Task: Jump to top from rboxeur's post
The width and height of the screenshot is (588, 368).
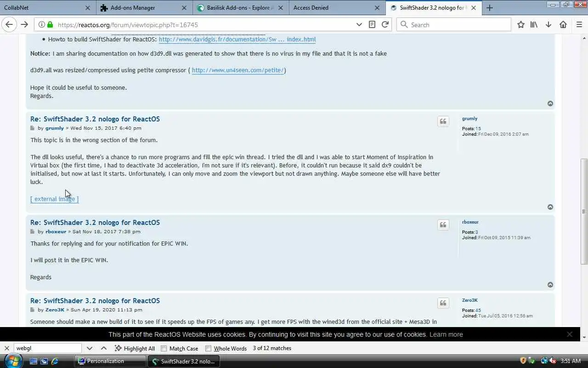Action: point(550,285)
